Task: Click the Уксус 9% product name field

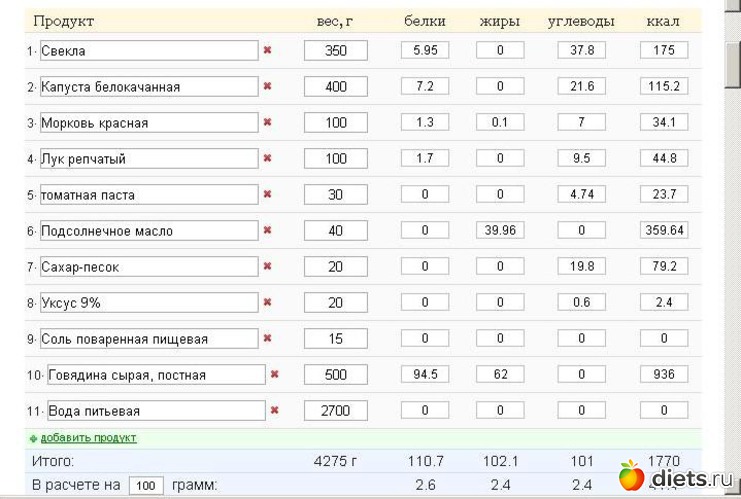Action: (x=148, y=302)
